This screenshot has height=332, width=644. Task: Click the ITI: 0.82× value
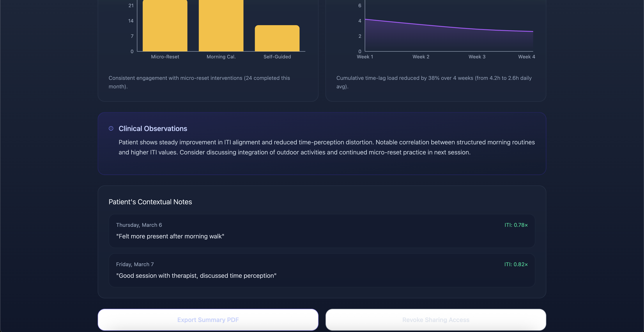click(516, 264)
